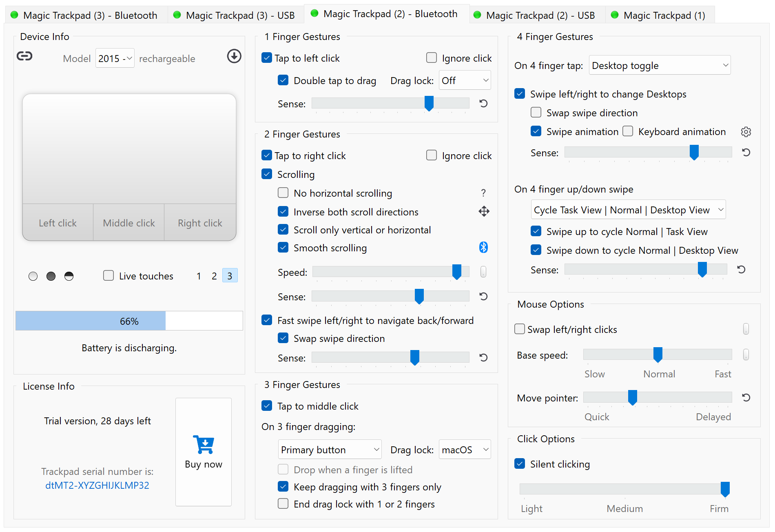Open the Model 2015 dropdown
The image size is (775, 532).
tap(115, 58)
